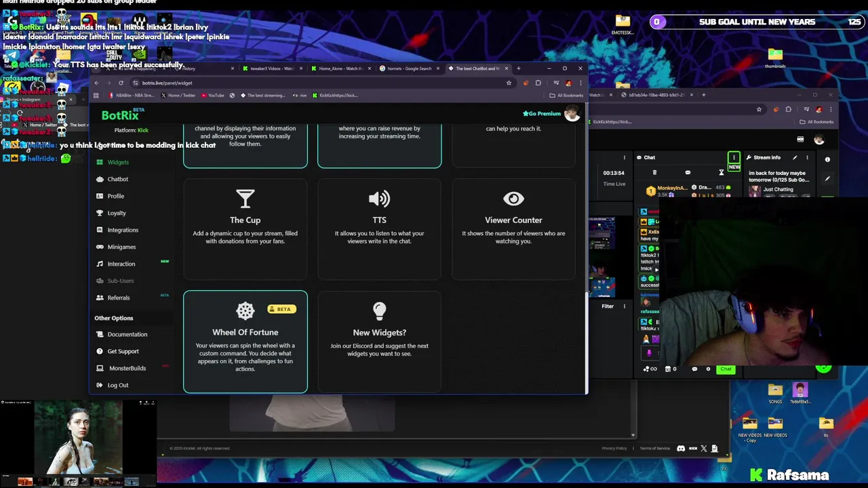
Task: Open the TTS widget card title
Action: pyautogui.click(x=379, y=220)
